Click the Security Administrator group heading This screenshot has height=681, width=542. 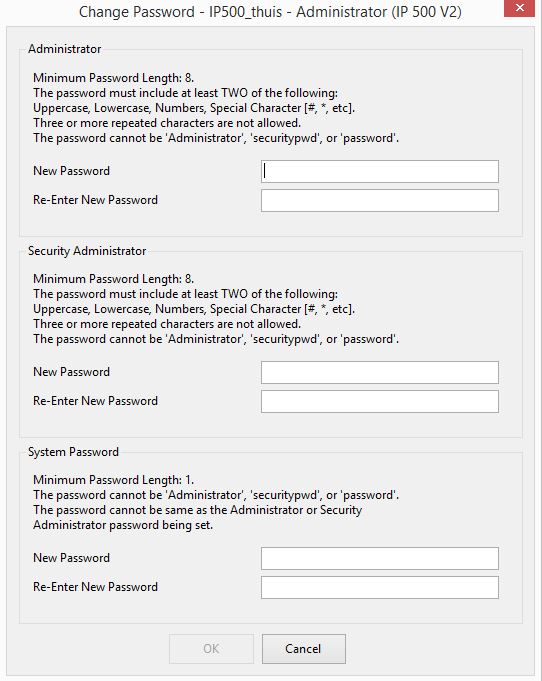[x=87, y=251]
